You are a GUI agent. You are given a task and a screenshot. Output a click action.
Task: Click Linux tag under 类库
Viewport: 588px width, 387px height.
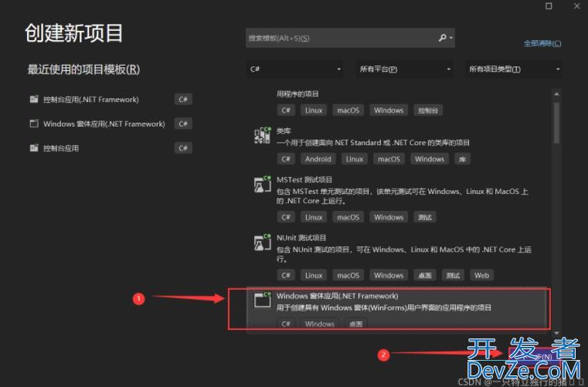coord(355,159)
